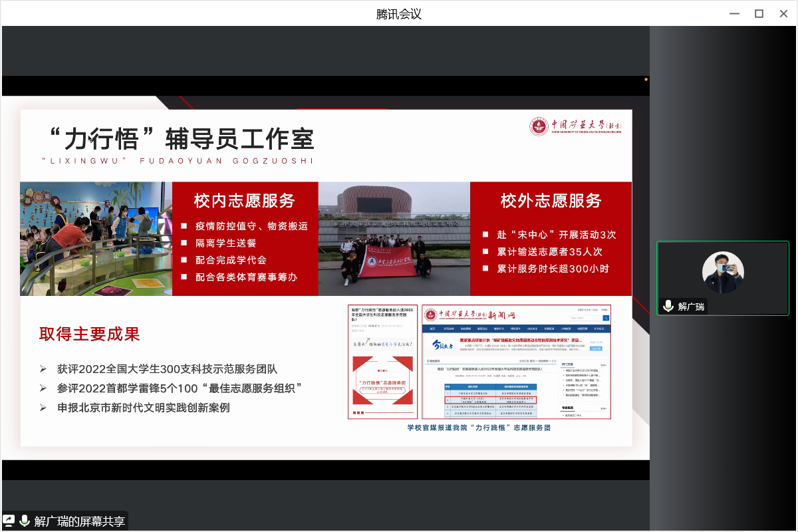The width and height of the screenshot is (798, 532).
Task: Maximize the 腾讯会议 window
Action: [759, 13]
